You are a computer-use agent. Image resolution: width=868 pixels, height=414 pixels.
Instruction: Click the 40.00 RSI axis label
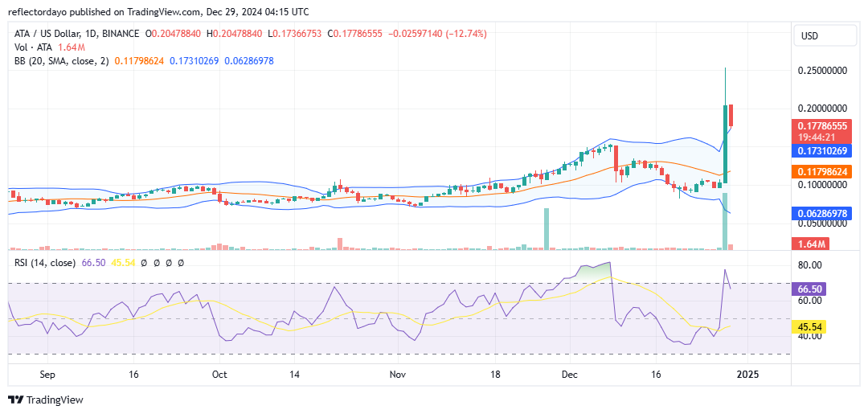click(x=809, y=336)
